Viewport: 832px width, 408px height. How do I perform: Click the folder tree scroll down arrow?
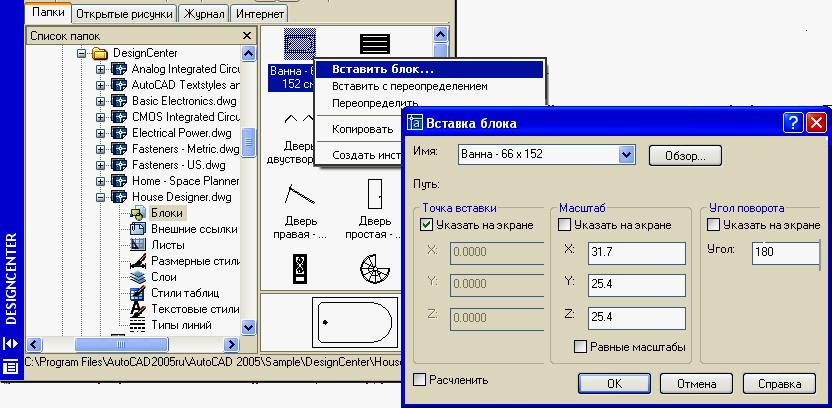(248, 328)
